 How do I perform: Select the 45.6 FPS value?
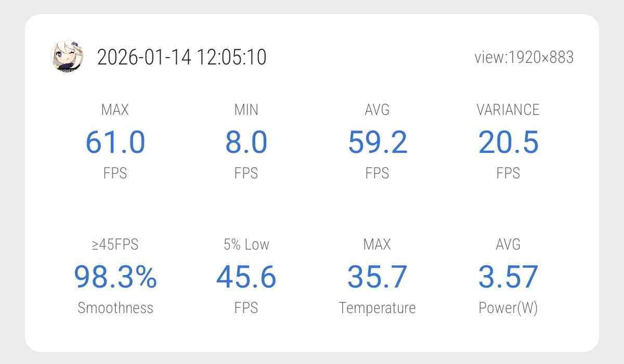click(x=246, y=276)
